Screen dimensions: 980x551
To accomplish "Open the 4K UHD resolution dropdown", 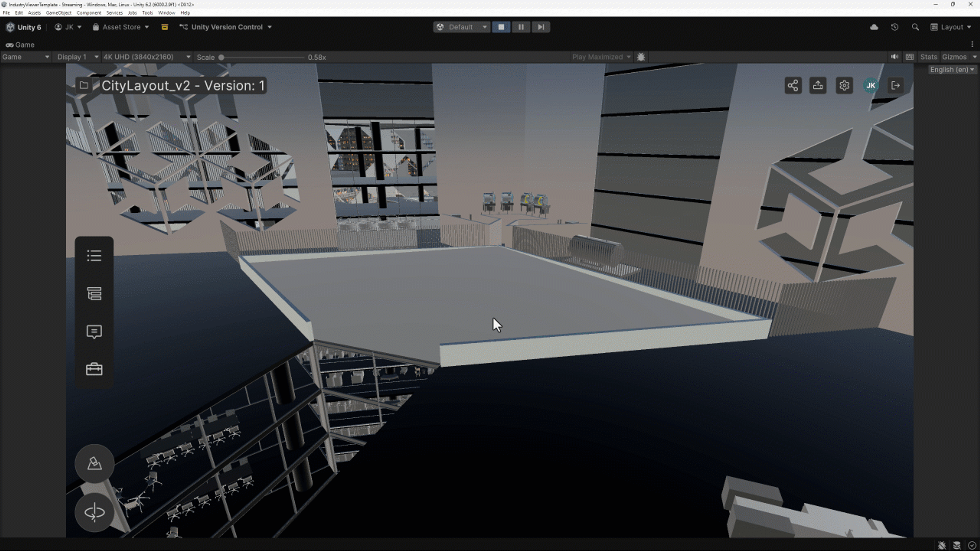I will [x=147, y=57].
